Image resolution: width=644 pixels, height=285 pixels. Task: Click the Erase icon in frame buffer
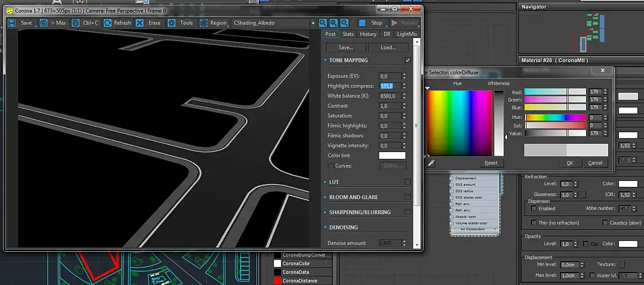coord(140,23)
